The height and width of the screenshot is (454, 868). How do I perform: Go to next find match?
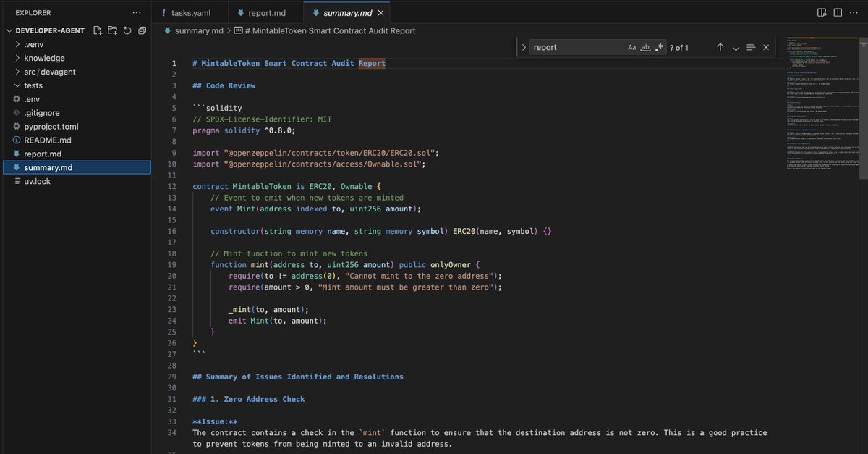click(736, 47)
